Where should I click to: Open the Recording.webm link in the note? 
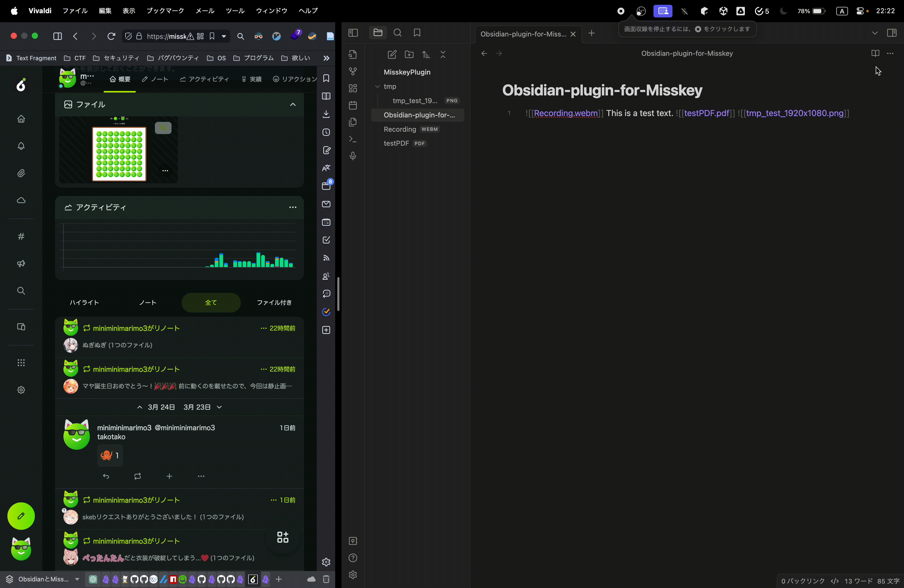566,113
